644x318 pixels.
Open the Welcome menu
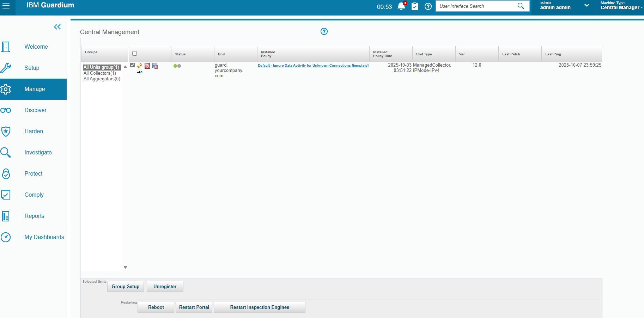click(x=36, y=47)
